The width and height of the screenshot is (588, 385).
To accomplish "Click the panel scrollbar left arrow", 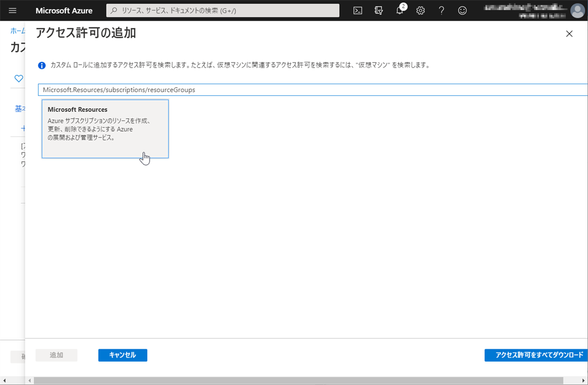I will pyautogui.click(x=30, y=381).
